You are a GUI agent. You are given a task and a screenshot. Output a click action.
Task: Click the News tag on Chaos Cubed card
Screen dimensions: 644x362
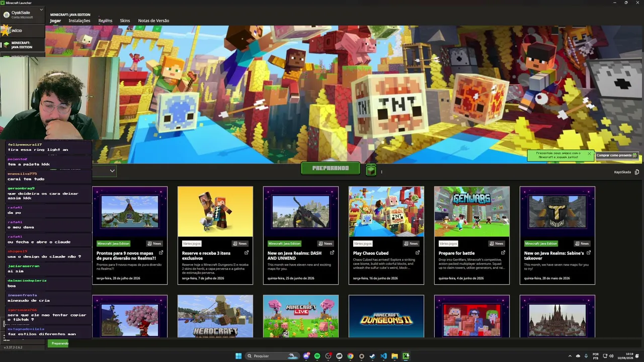pos(411,243)
